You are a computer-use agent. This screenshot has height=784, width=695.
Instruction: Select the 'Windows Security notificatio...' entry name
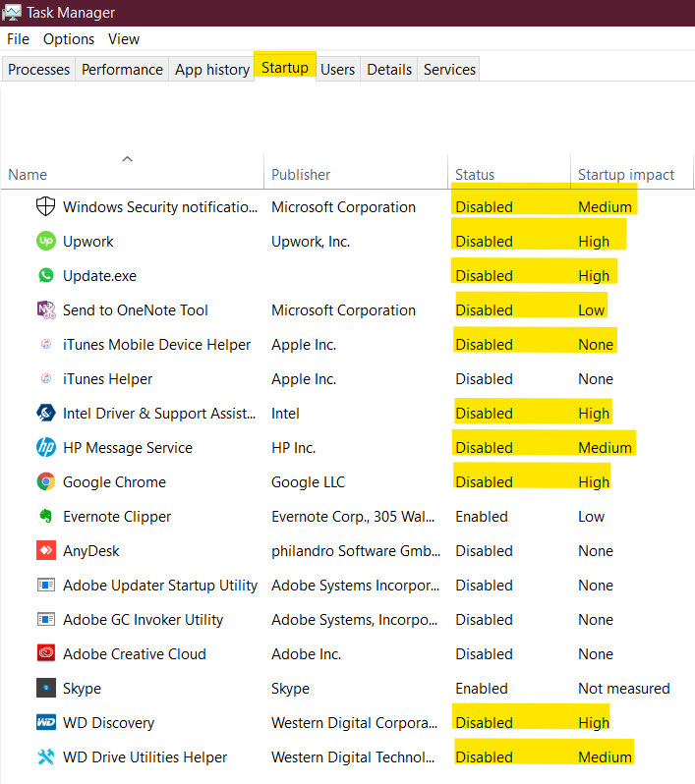(x=160, y=206)
